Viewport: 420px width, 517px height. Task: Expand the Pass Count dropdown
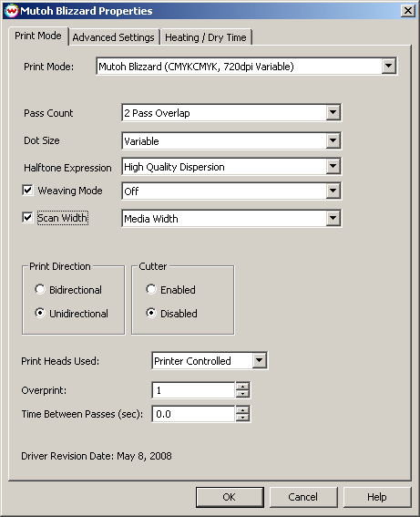coord(333,113)
